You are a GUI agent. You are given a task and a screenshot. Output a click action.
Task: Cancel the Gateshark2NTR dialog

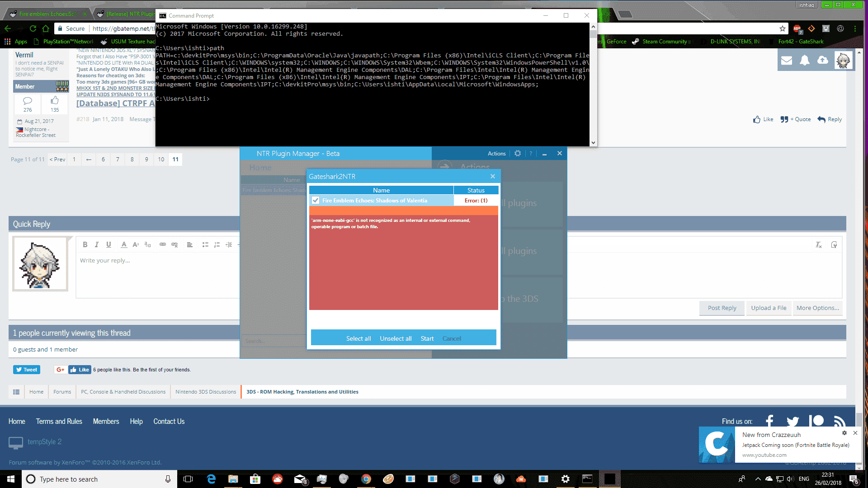(452, 338)
